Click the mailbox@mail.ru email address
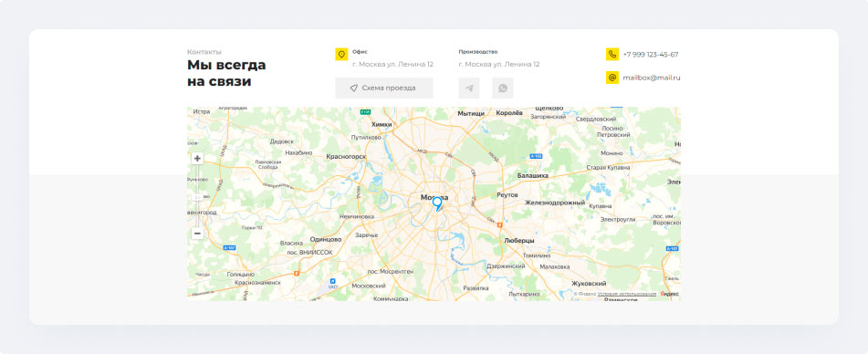868x354 pixels. tap(652, 78)
